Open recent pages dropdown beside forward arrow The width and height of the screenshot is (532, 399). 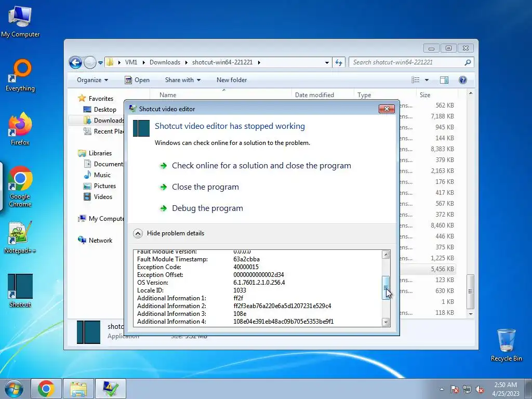pos(100,63)
